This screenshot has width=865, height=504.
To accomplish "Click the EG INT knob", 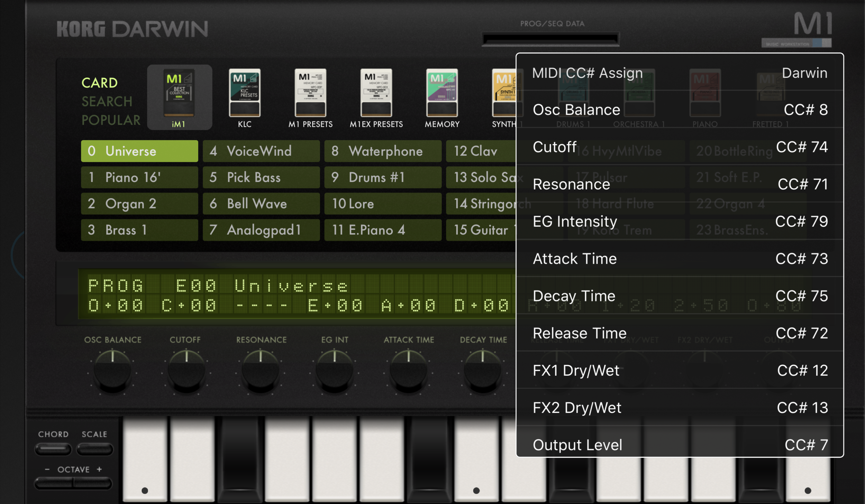I will [x=335, y=371].
